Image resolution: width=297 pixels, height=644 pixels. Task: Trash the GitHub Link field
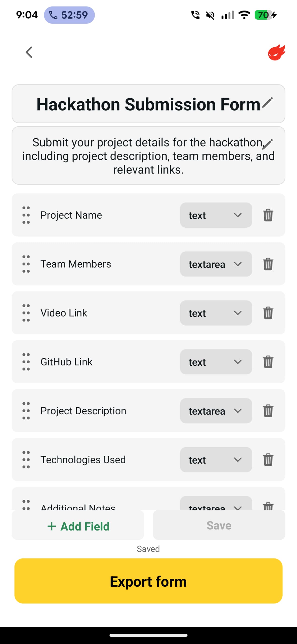point(268,362)
